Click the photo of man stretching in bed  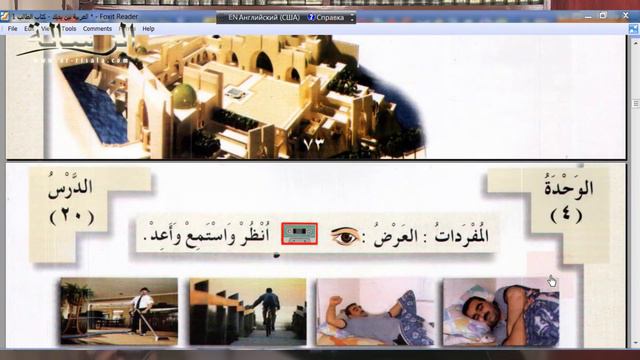tap(376, 311)
